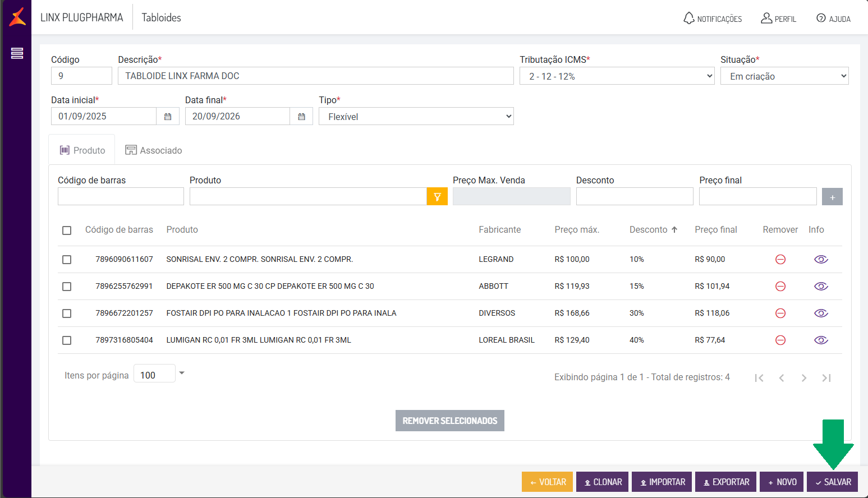
Task: View info for LUMIGAN RC row
Action: [x=821, y=340]
